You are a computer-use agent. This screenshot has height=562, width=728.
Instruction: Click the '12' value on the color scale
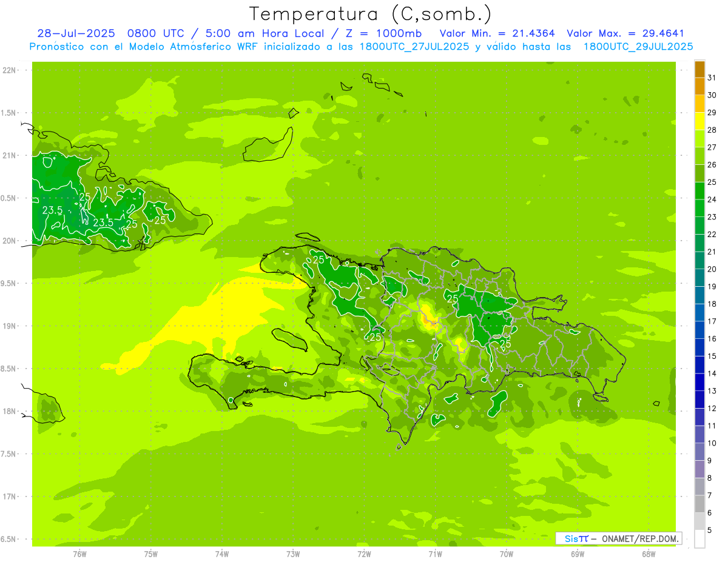pos(712,409)
